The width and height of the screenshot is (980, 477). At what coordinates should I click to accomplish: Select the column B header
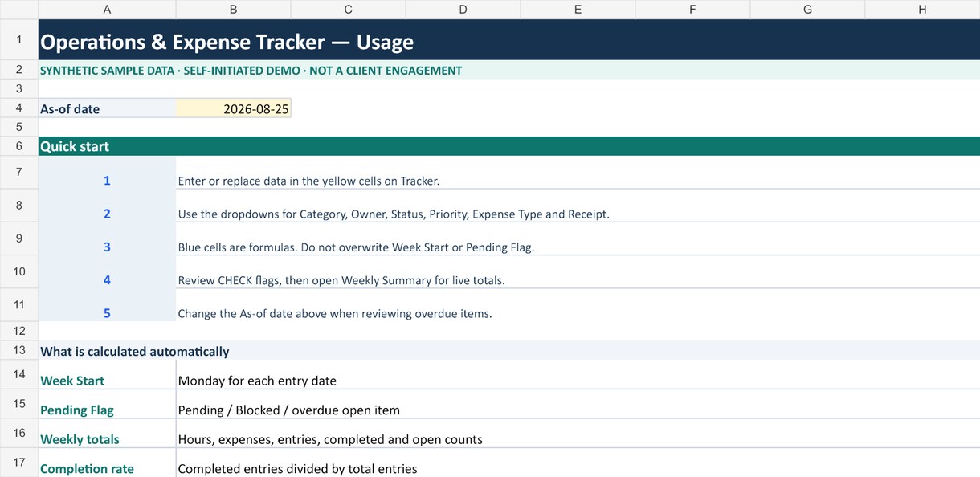click(x=233, y=10)
